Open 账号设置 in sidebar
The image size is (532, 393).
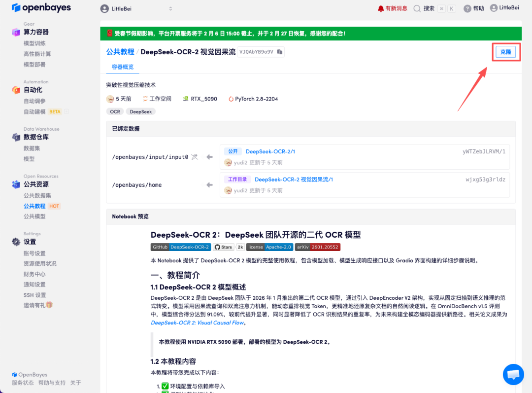34,253
